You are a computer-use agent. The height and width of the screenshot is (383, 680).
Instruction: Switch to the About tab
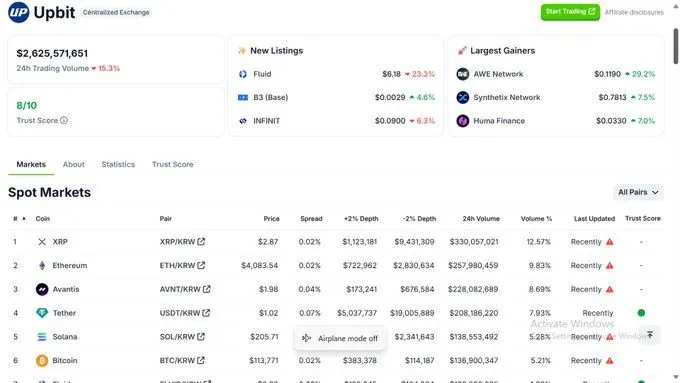tap(73, 164)
